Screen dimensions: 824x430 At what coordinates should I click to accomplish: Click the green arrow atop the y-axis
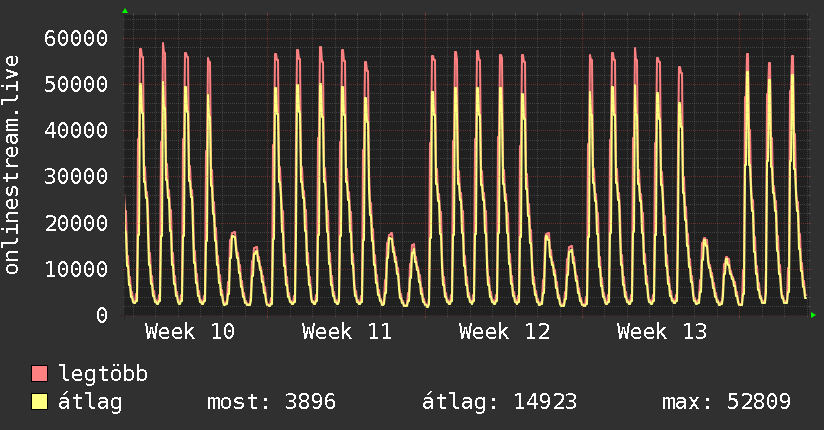[125, 11]
